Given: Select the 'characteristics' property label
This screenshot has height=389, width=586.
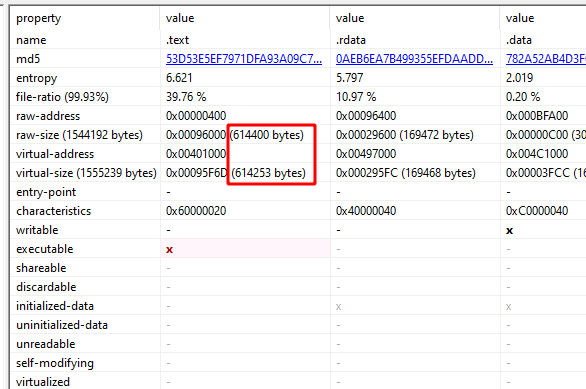Looking at the screenshot, I should click(53, 211).
